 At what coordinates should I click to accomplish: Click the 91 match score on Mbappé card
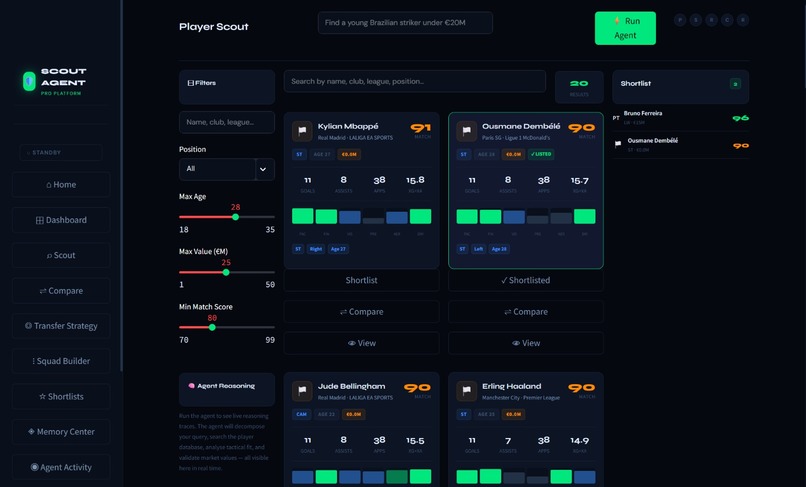point(420,128)
